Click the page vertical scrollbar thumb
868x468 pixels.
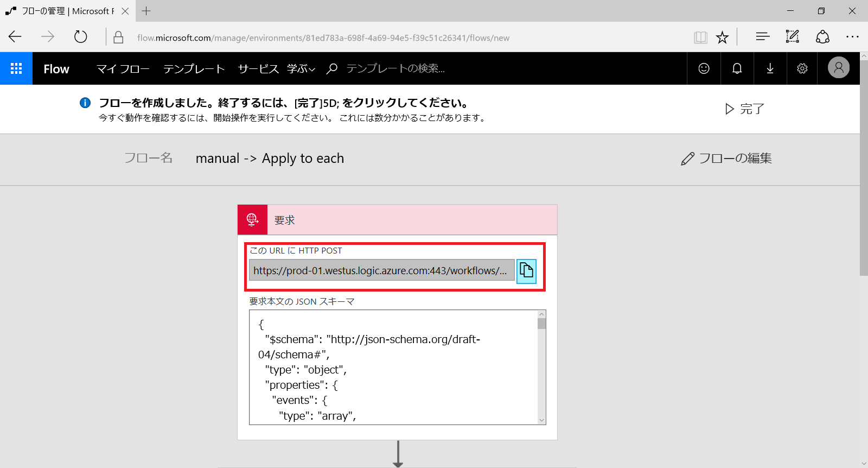tap(864, 168)
